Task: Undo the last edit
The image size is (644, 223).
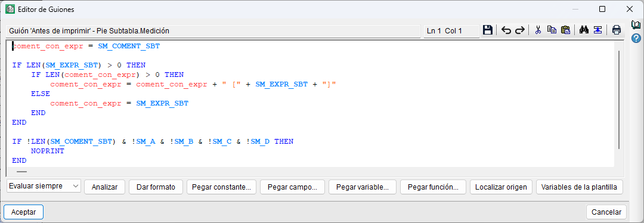Action: (x=506, y=30)
